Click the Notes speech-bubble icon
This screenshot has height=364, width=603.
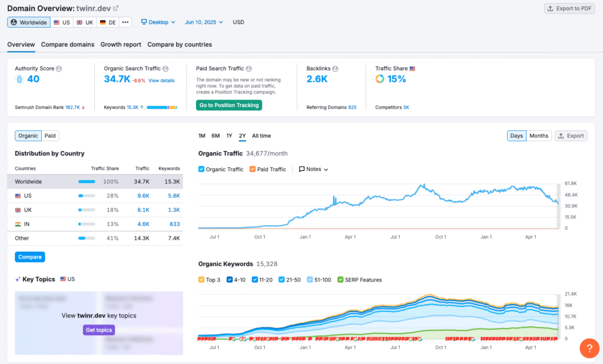(x=302, y=169)
